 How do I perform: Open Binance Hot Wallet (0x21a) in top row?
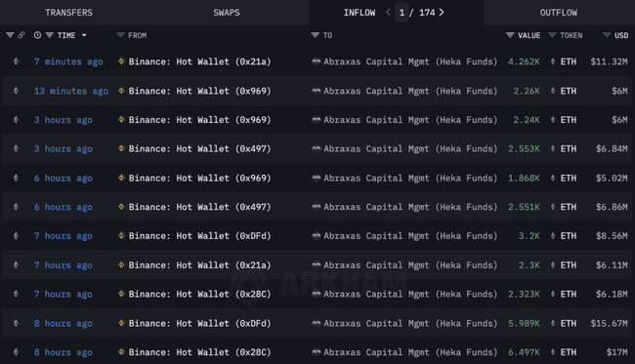point(199,61)
